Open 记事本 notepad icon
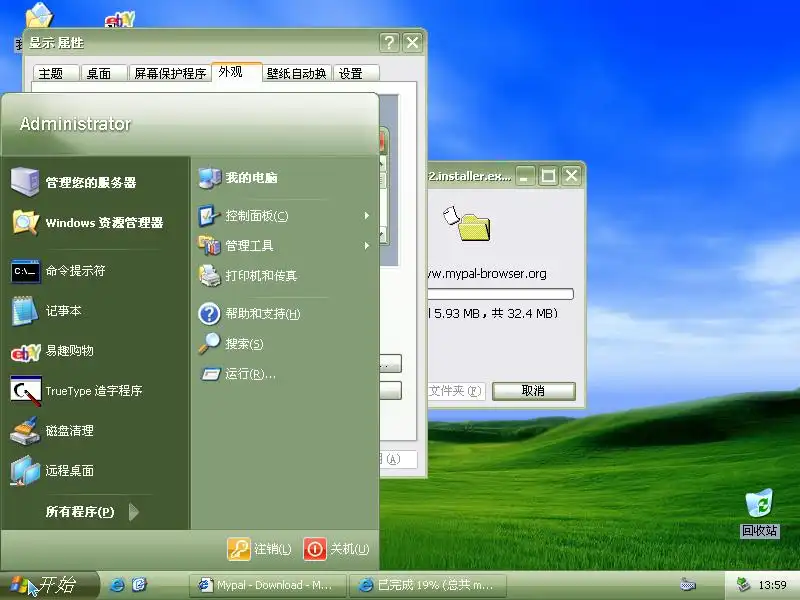 click(x=25, y=311)
